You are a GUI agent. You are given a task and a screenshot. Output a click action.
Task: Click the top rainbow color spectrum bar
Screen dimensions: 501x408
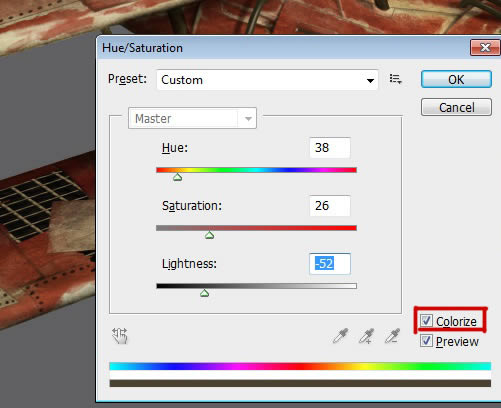(300, 366)
